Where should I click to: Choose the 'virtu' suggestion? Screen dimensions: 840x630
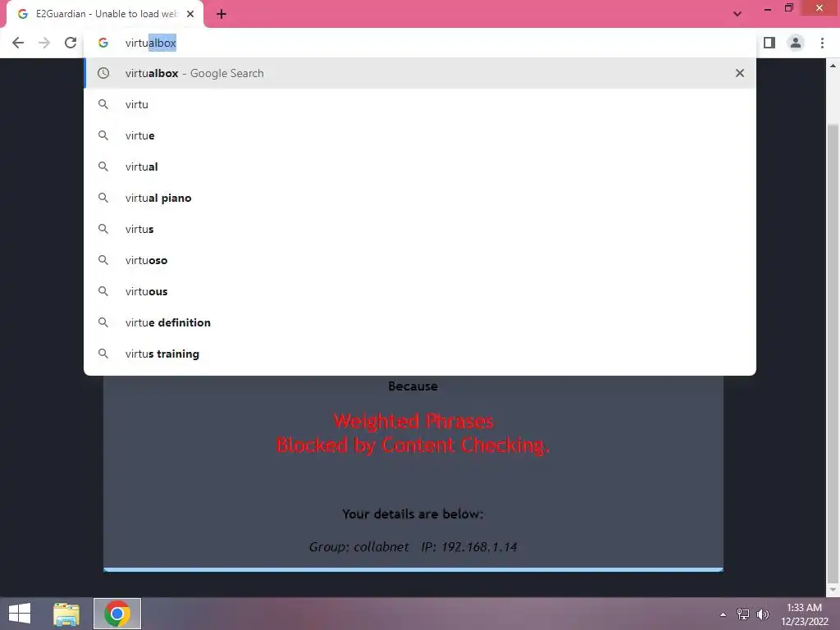click(x=420, y=104)
